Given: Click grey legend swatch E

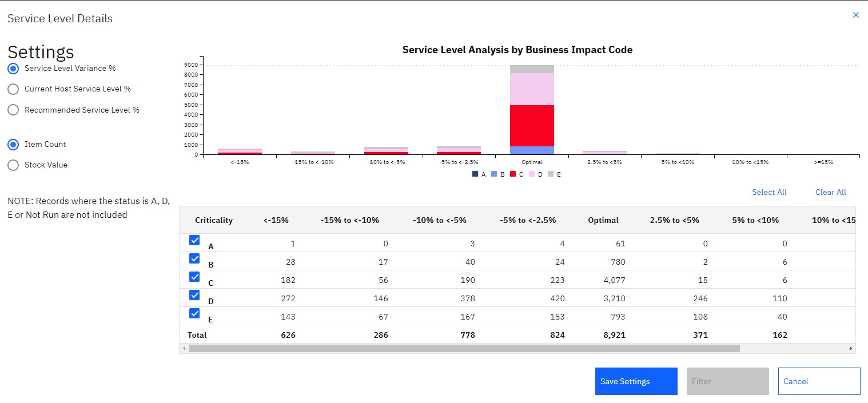Looking at the screenshot, I should click(551, 174).
